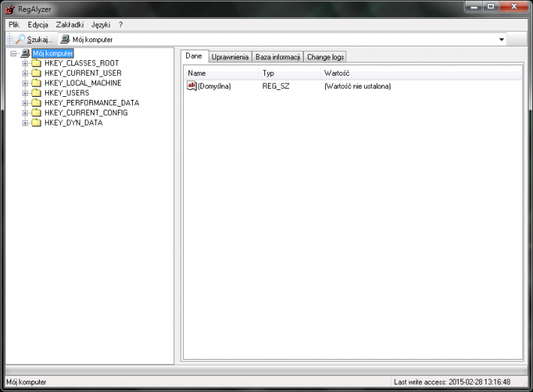Sort by the Name column header

[221, 73]
